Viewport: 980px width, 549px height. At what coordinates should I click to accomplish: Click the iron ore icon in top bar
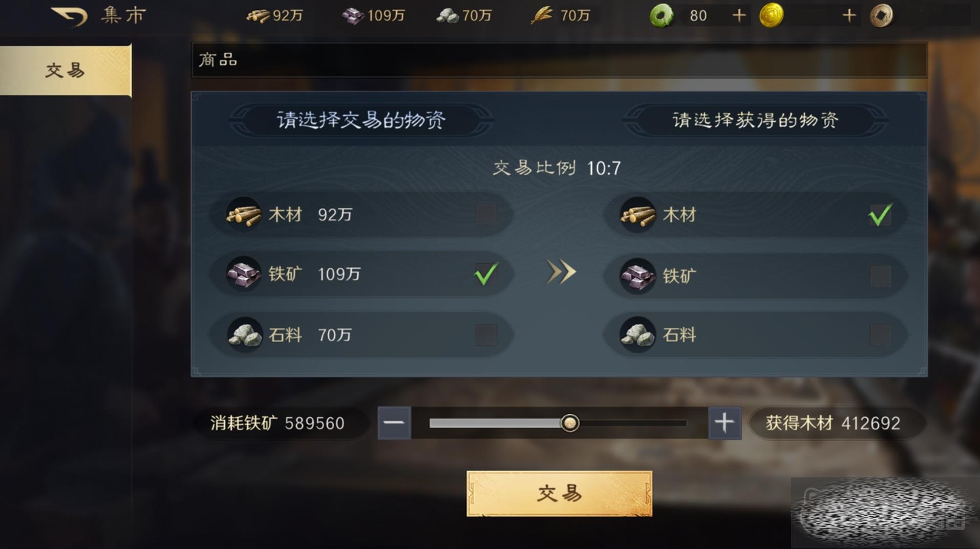coord(353,16)
